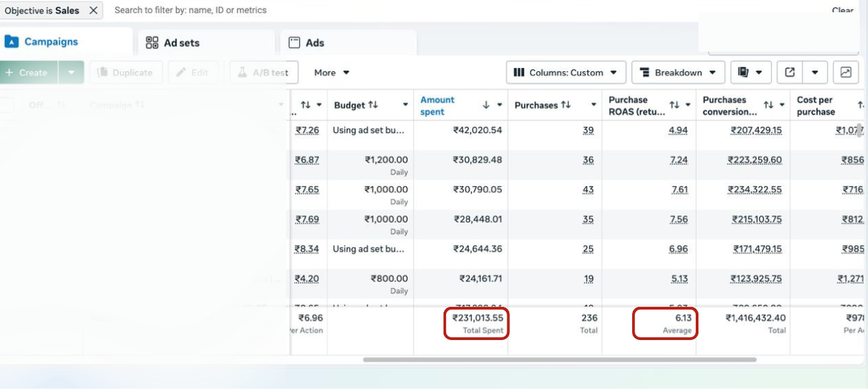Remove the Objective is Sales filter

point(94,10)
